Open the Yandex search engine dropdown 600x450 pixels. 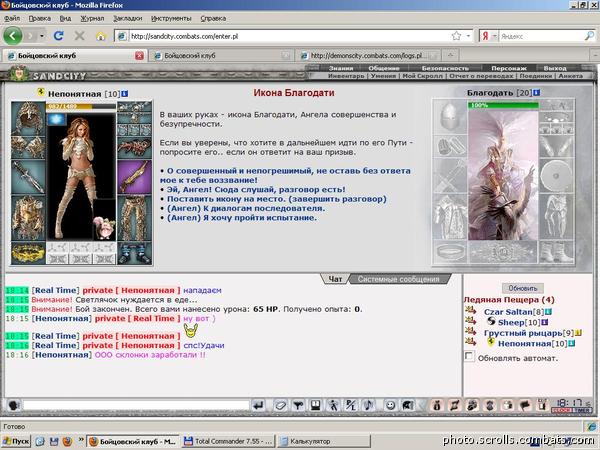[494, 36]
